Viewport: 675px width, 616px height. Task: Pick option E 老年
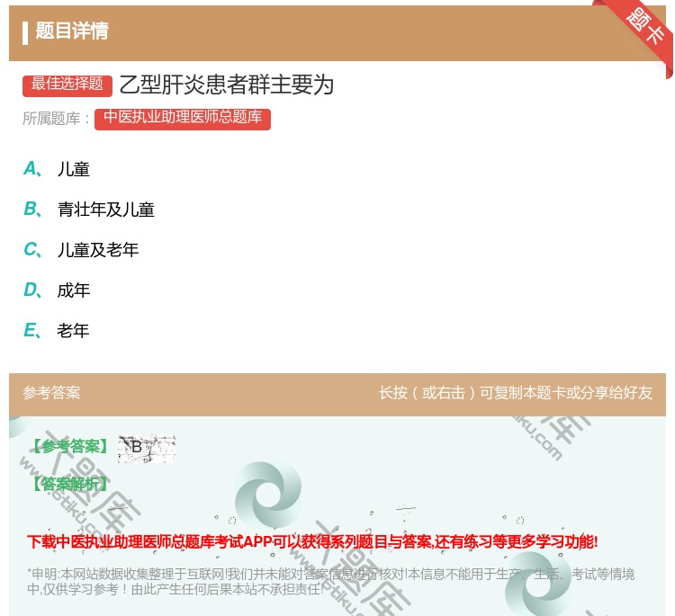pos(57,331)
